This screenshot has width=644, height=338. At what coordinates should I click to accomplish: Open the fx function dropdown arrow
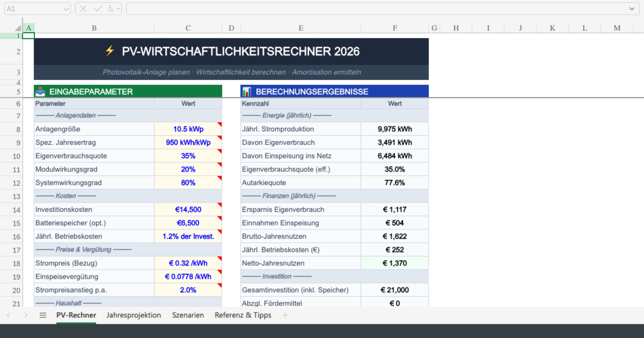pyautogui.click(x=118, y=9)
